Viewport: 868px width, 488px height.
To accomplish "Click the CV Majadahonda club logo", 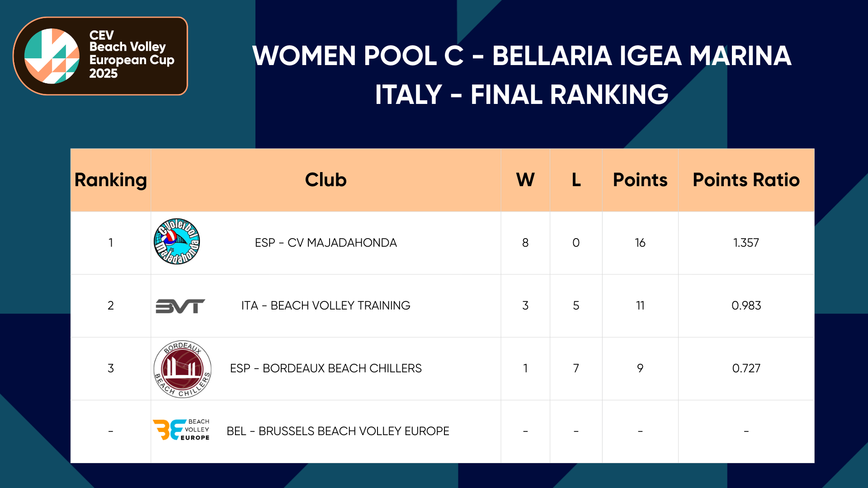I will click(x=177, y=242).
